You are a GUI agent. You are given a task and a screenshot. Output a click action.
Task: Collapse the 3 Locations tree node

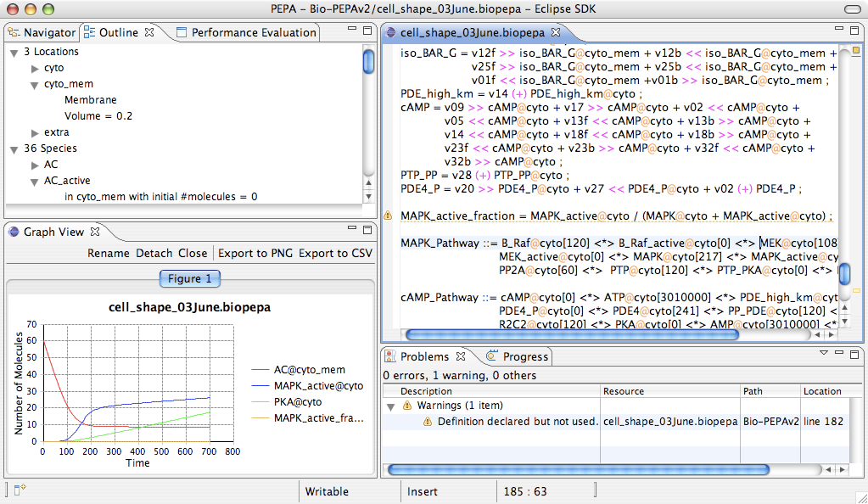click(14, 53)
